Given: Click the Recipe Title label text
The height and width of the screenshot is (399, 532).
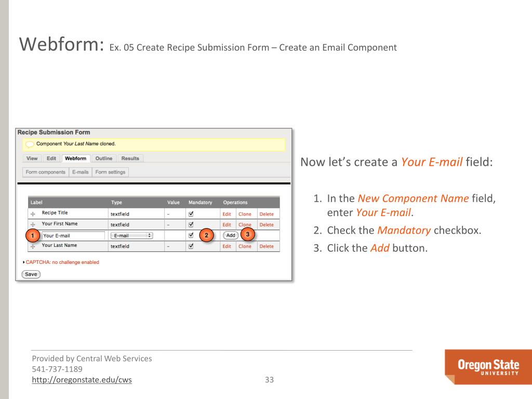Looking at the screenshot, I should tap(55, 212).
